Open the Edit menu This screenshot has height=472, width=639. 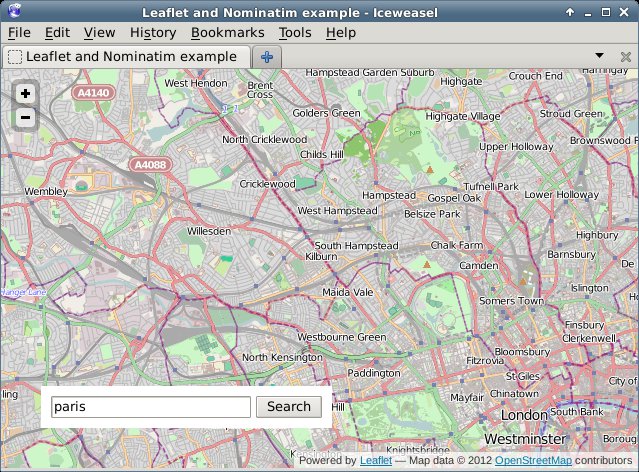click(x=57, y=32)
